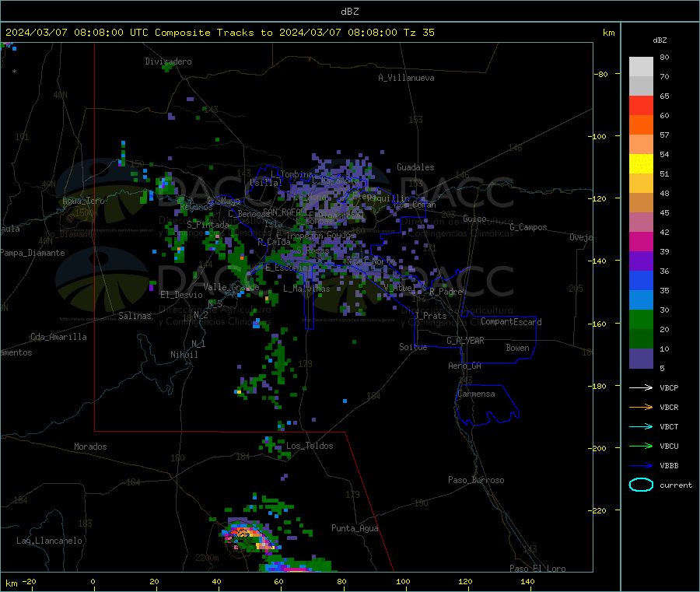Image resolution: width=700 pixels, height=592 pixels.
Task: Click the Cda_Amarilla map label
Action: click(x=58, y=337)
